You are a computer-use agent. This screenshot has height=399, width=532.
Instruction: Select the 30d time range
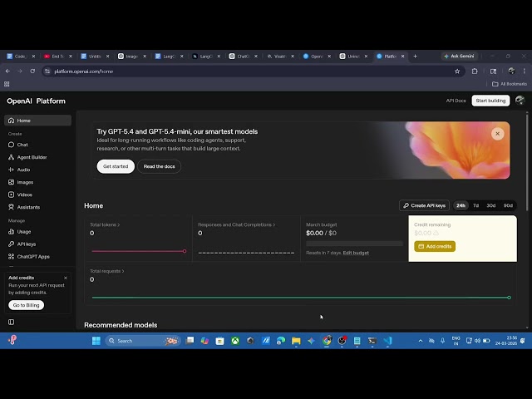491,205
